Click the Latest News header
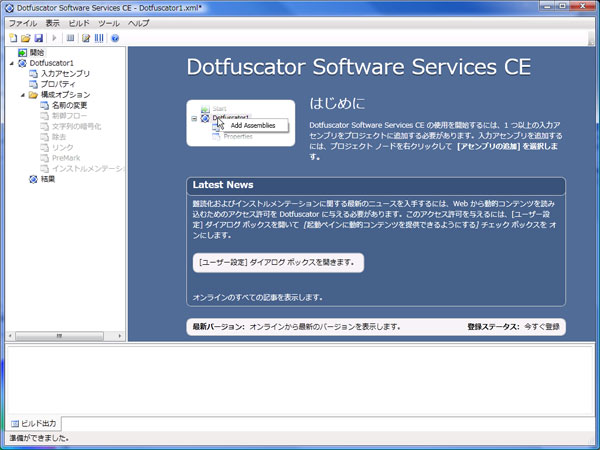The width and height of the screenshot is (600, 450). pyautogui.click(x=376, y=185)
